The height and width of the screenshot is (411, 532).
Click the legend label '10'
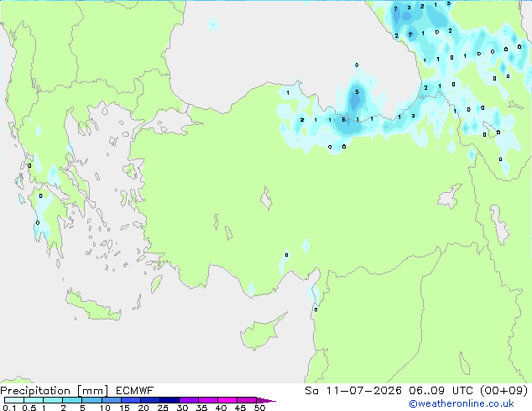click(105, 408)
